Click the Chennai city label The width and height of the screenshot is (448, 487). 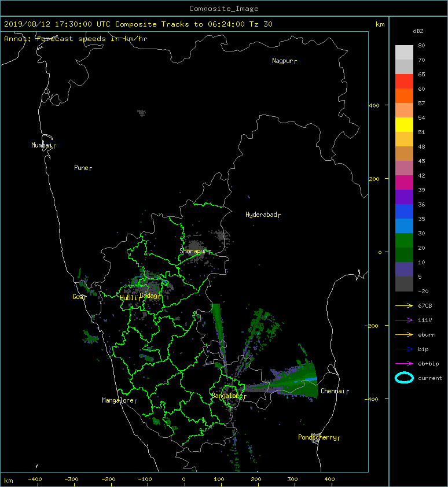coord(333,391)
